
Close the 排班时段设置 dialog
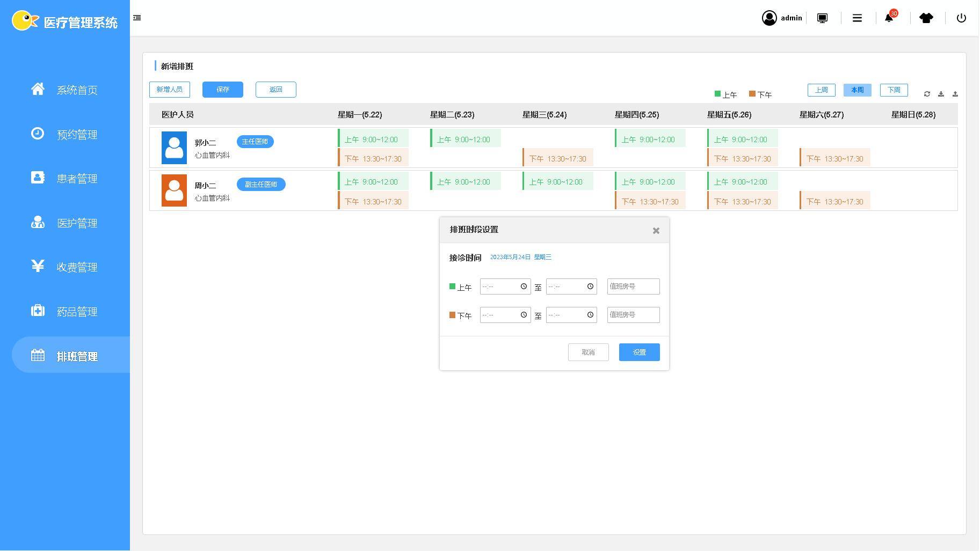(656, 231)
